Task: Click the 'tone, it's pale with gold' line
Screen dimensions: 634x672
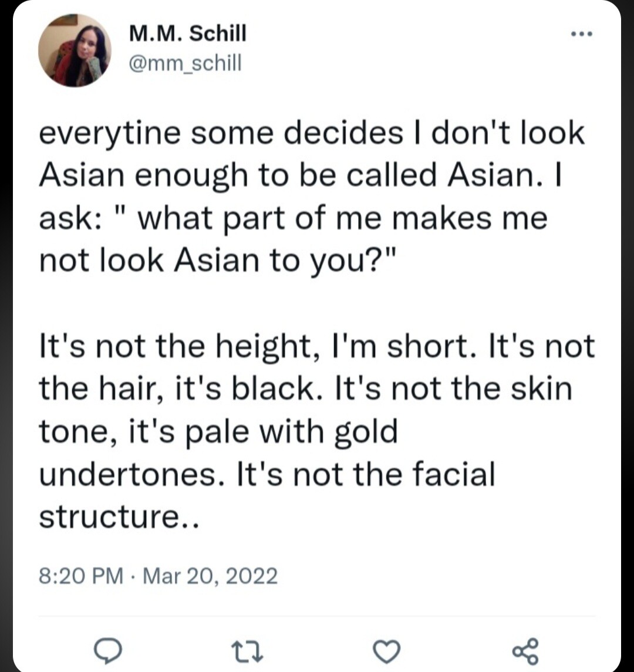Action: 218,431
